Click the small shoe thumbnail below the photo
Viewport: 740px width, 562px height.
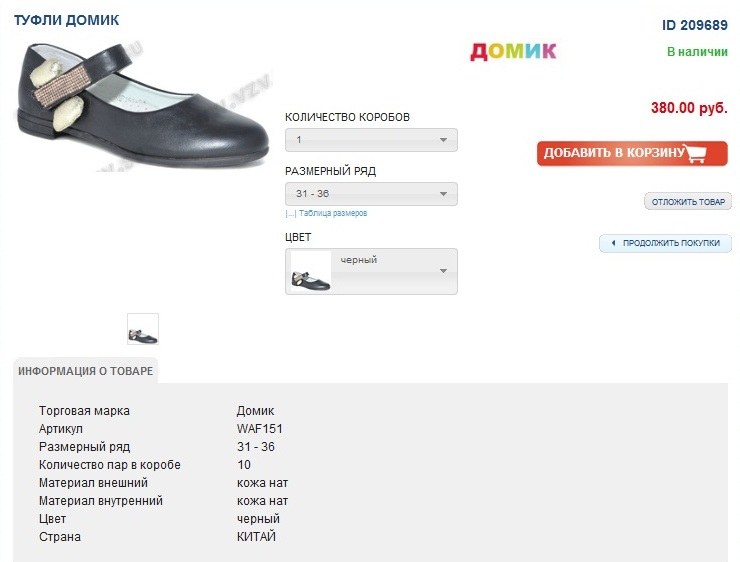pos(143,329)
